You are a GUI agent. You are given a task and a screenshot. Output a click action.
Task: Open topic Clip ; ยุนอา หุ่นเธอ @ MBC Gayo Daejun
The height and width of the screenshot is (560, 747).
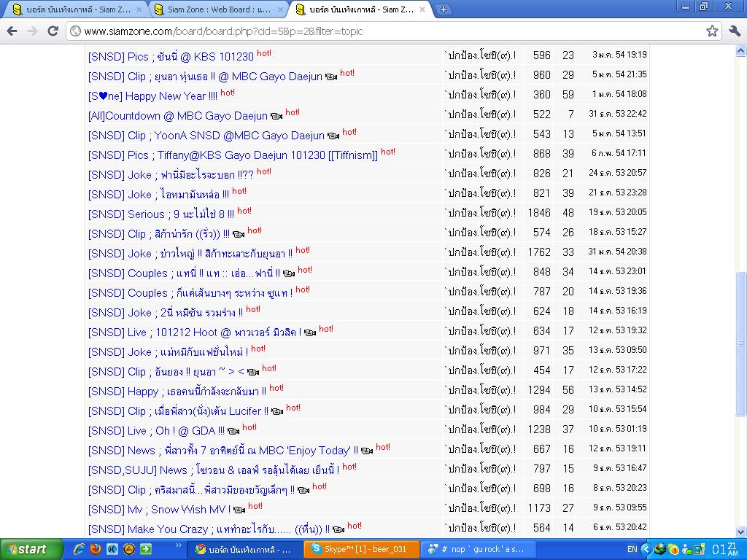coord(205,76)
